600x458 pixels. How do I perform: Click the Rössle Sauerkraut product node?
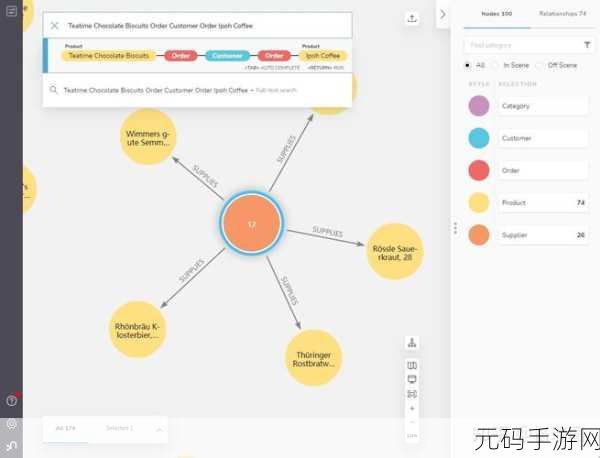click(x=395, y=252)
